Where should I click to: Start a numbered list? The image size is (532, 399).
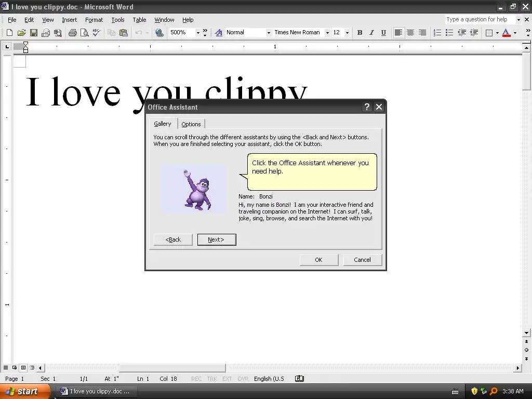(x=437, y=33)
